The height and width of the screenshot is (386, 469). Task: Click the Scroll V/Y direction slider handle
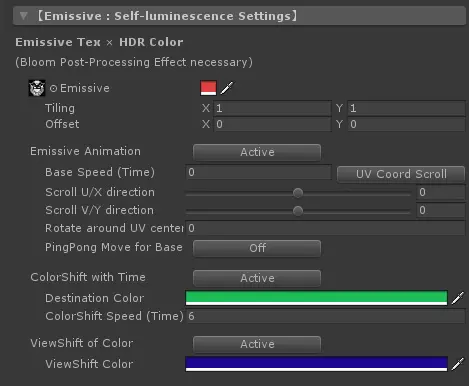298,211
